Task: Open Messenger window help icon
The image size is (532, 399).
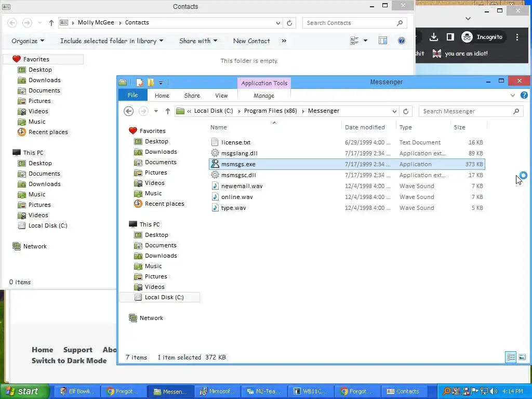Action: [524, 96]
